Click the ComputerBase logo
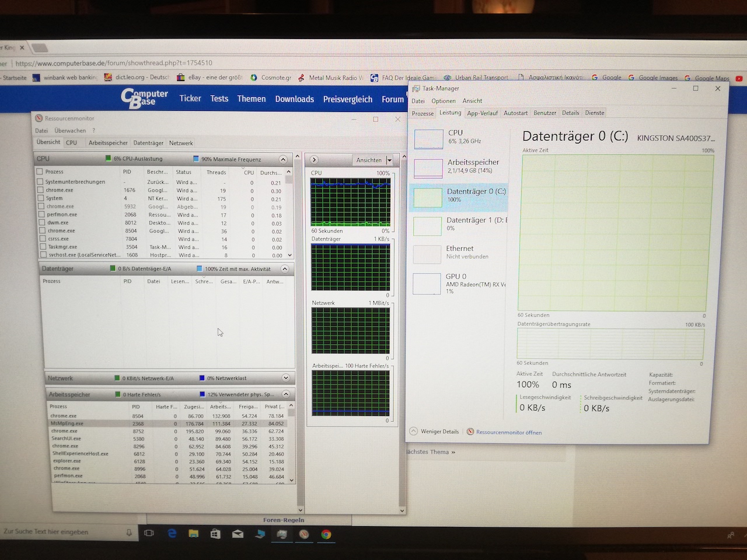747x560 pixels. tap(145, 98)
